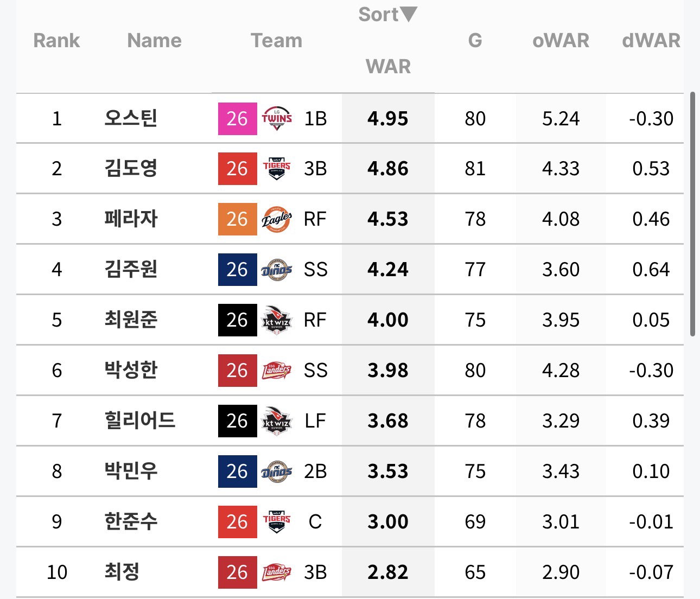Image resolution: width=700 pixels, height=599 pixels.
Task: Click the G games column header
Action: pyautogui.click(x=475, y=41)
